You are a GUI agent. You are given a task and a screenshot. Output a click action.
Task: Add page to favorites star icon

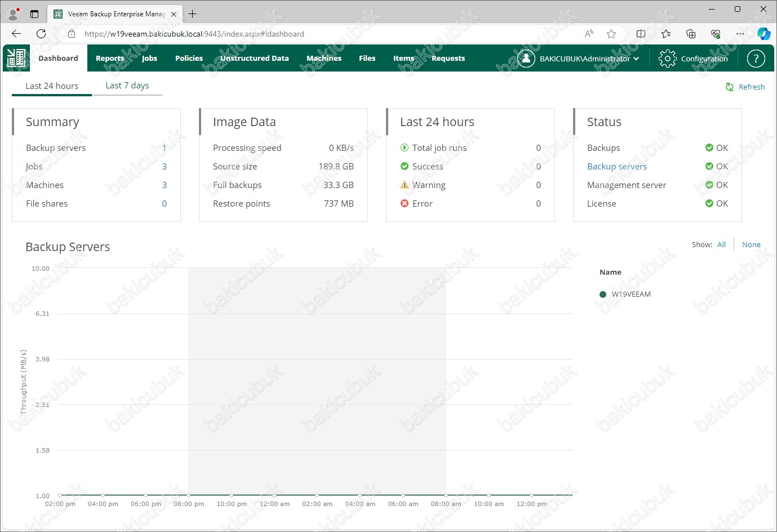pos(611,34)
